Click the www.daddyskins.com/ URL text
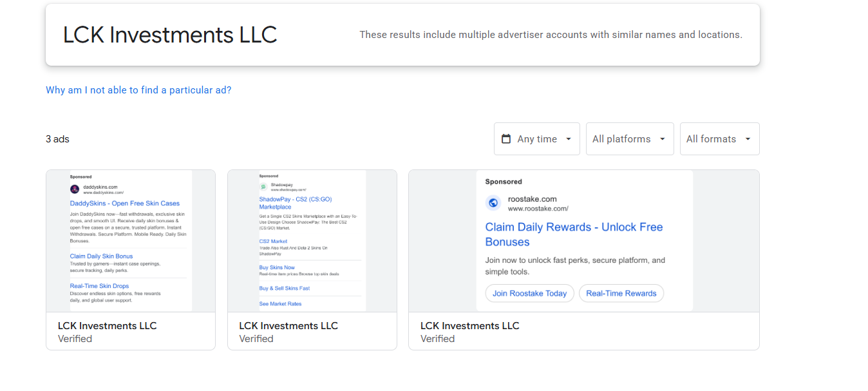This screenshot has height=391, width=868. 104,193
